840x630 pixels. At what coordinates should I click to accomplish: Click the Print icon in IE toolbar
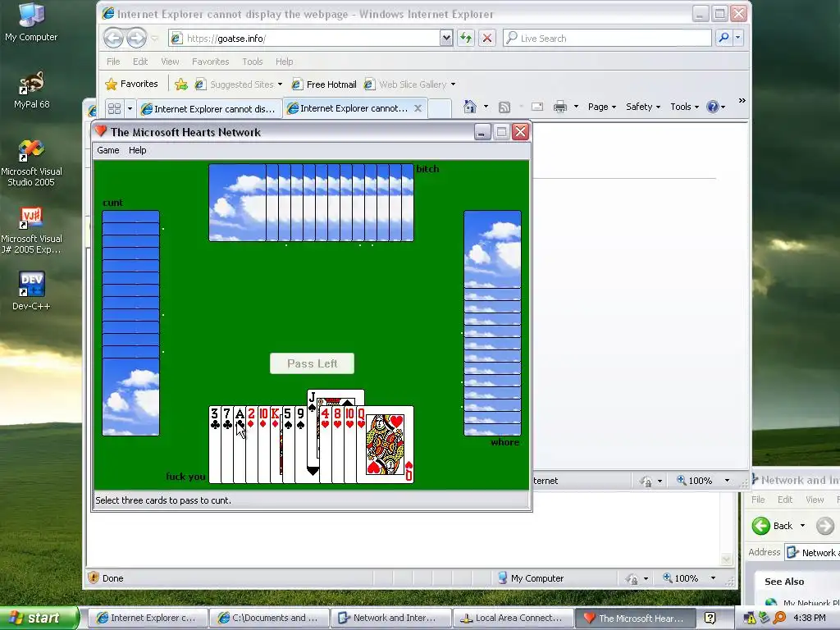559,107
